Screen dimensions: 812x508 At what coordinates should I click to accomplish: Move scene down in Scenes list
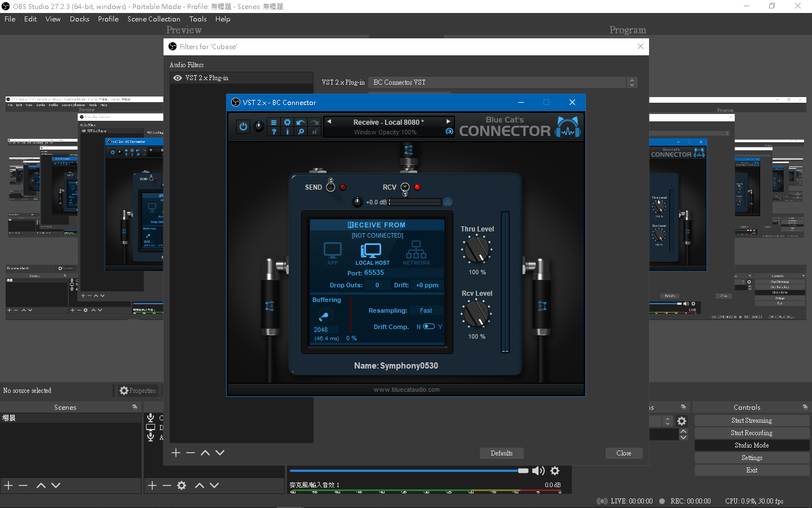(x=56, y=485)
